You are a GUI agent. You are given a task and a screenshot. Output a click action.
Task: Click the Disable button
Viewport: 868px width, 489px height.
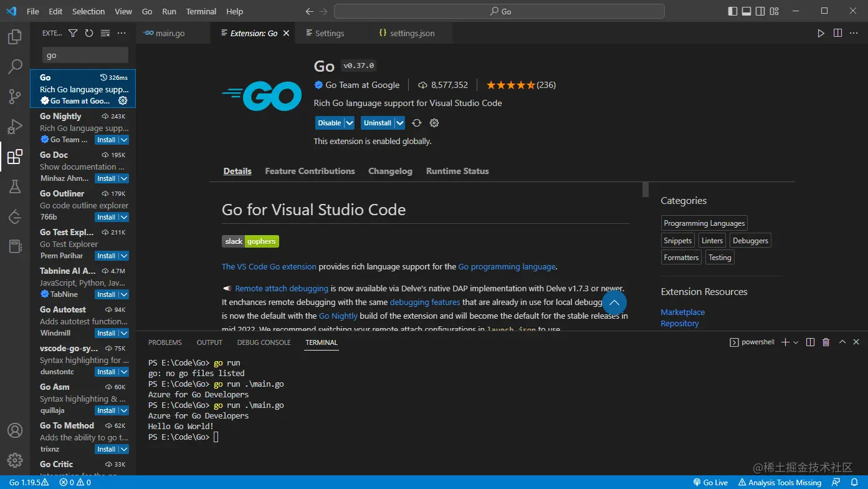point(330,123)
